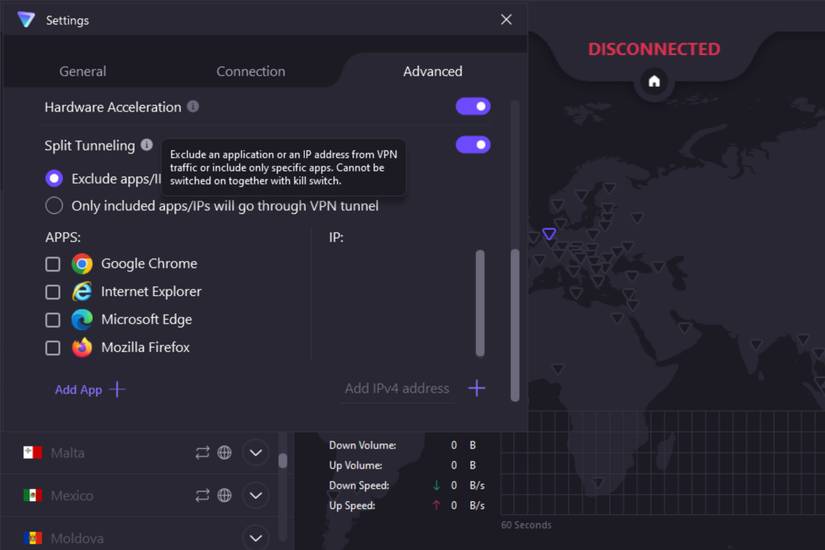Click the highlighted purple server marker on map
This screenshot has height=550, width=825.
coord(549,234)
